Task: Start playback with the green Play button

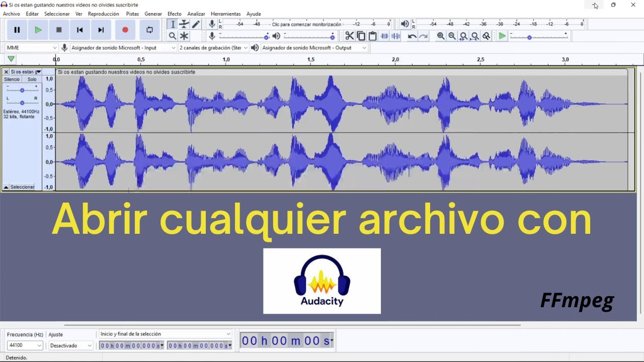Action: point(38,30)
